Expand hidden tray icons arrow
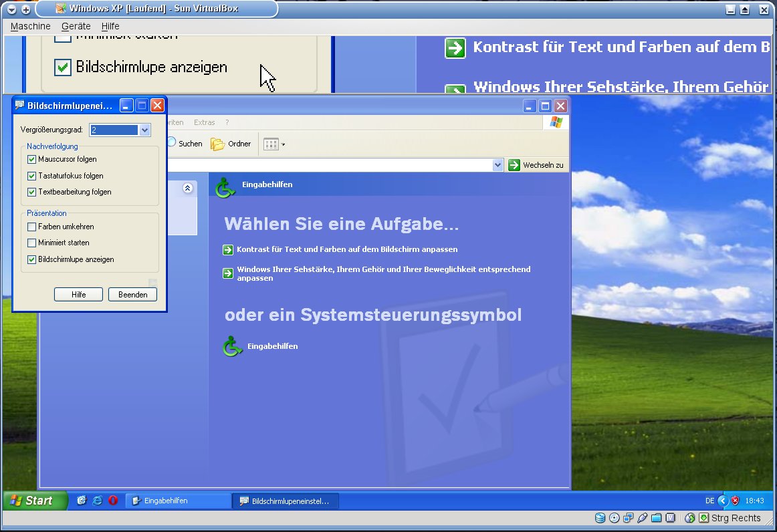The image size is (777, 532). click(723, 501)
